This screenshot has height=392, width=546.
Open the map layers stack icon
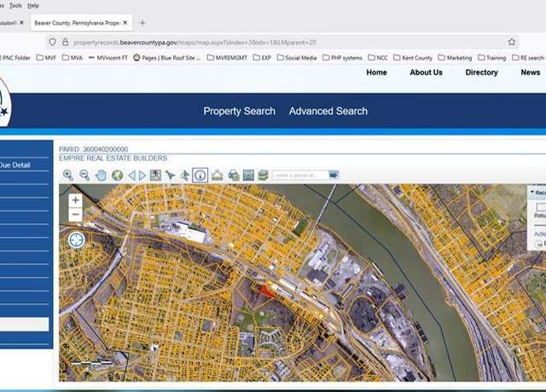click(264, 175)
